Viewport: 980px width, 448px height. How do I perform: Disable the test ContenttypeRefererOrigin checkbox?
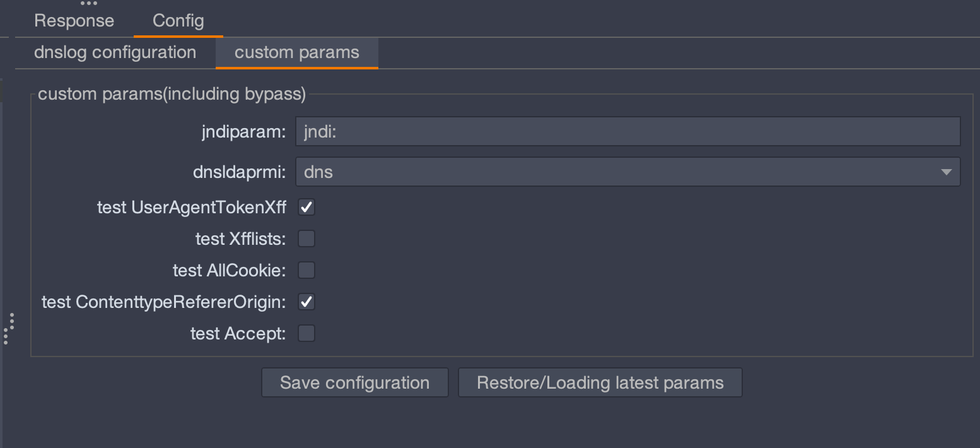click(x=306, y=302)
